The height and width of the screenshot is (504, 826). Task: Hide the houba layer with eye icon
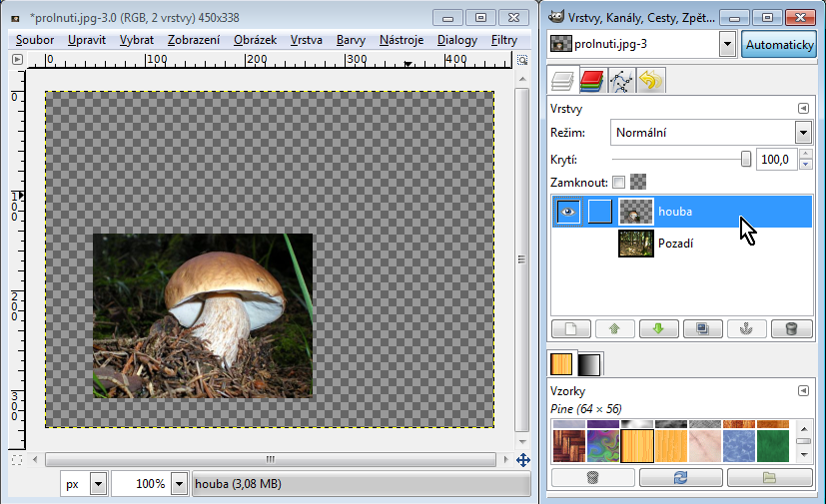[x=567, y=212]
